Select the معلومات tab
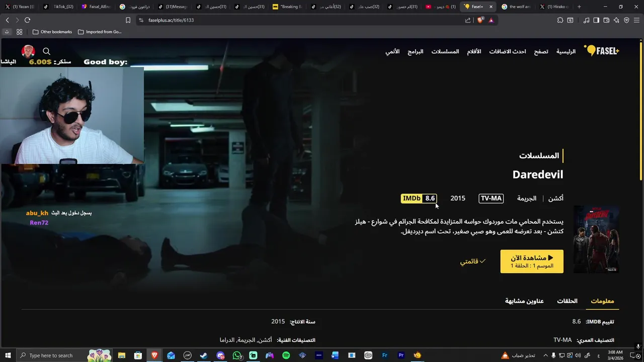The height and width of the screenshot is (362, 644). pyautogui.click(x=602, y=301)
